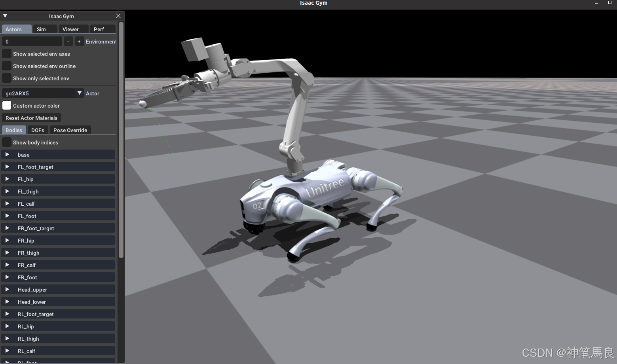The height and width of the screenshot is (364, 617).
Task: Open the Viewer tab
Action: click(73, 29)
